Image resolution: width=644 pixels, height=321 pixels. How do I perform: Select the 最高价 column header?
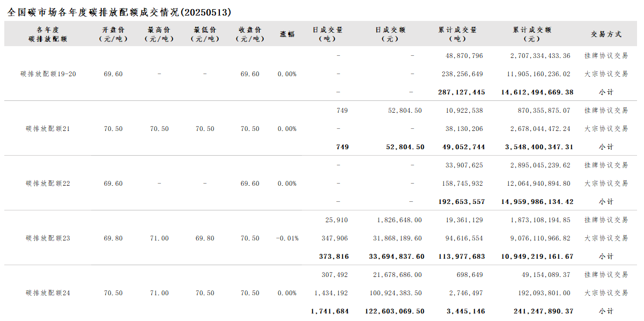coord(159,34)
